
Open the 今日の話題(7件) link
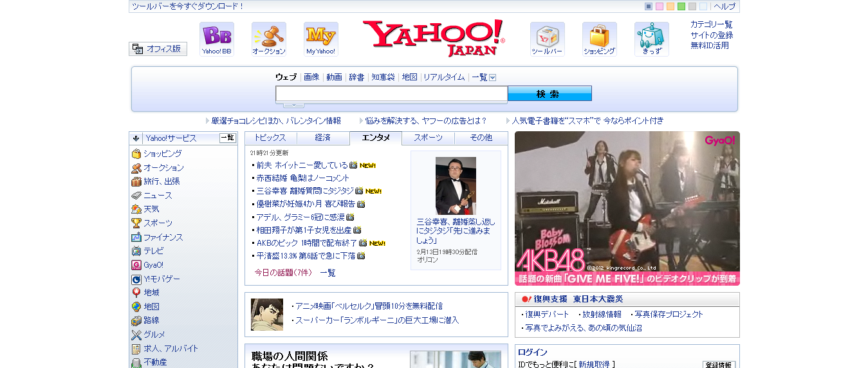click(283, 273)
